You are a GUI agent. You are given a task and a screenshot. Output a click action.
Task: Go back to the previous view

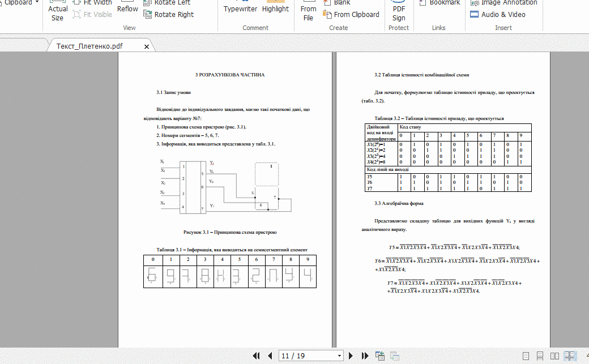380,356
